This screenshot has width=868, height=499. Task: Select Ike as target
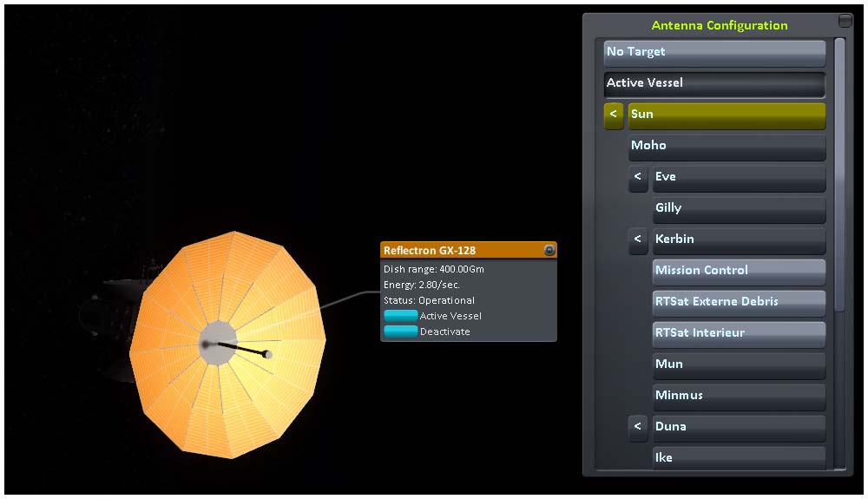pos(739,457)
